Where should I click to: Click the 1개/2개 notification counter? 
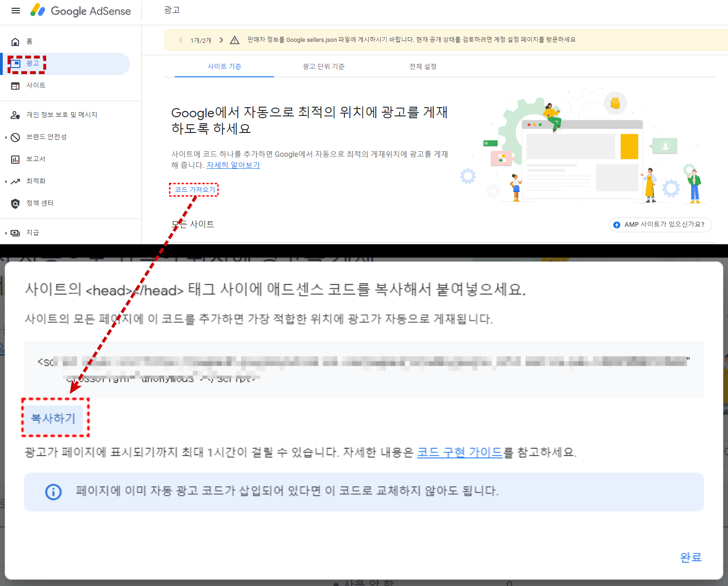pyautogui.click(x=201, y=40)
